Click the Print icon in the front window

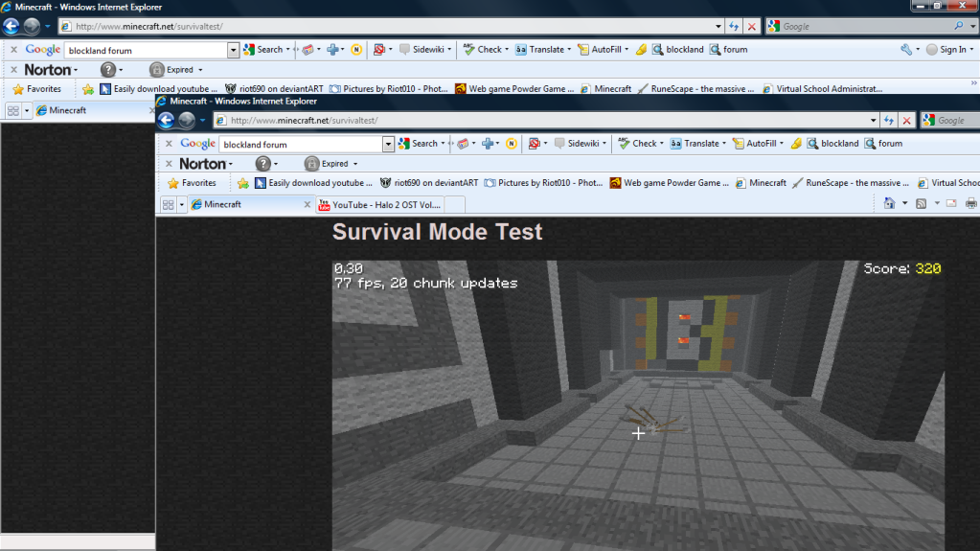pos(970,203)
